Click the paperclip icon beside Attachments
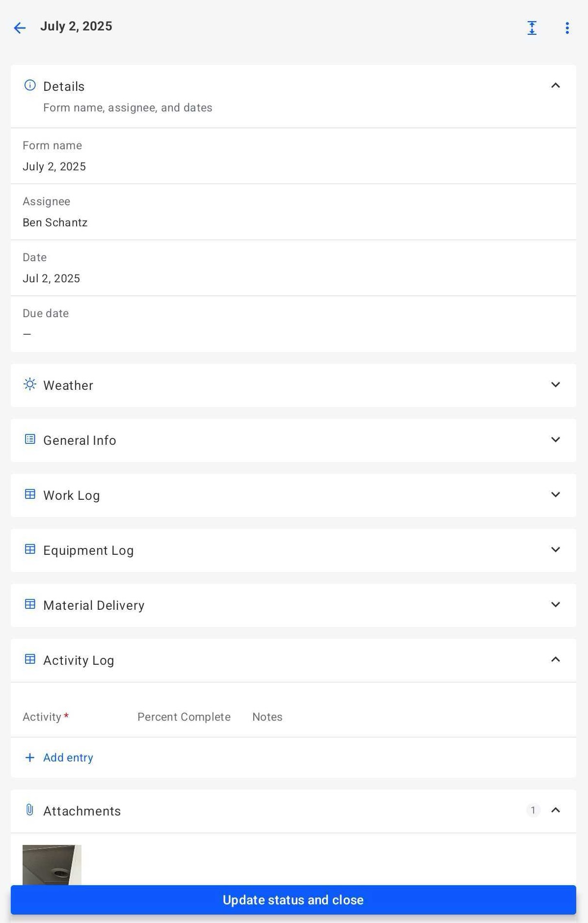Screen dimensions: 588x923 point(30,810)
